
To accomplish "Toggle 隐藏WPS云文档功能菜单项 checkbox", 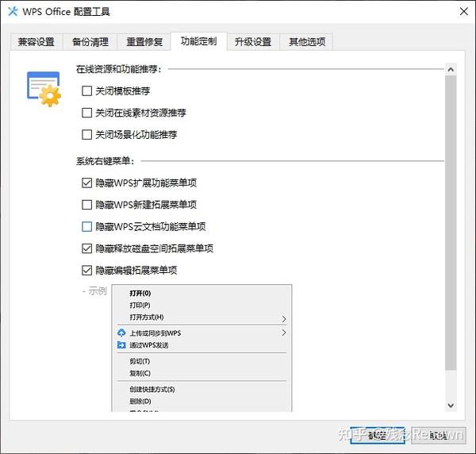I will pos(86,226).
